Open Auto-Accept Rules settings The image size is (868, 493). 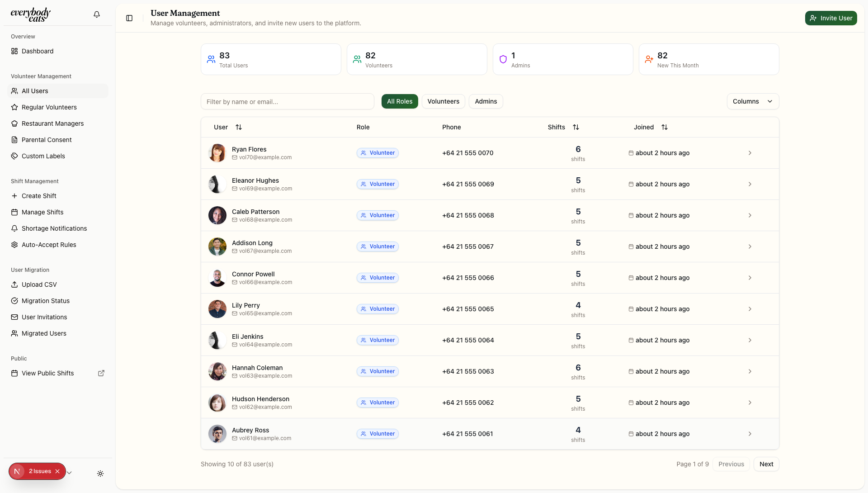click(48, 245)
